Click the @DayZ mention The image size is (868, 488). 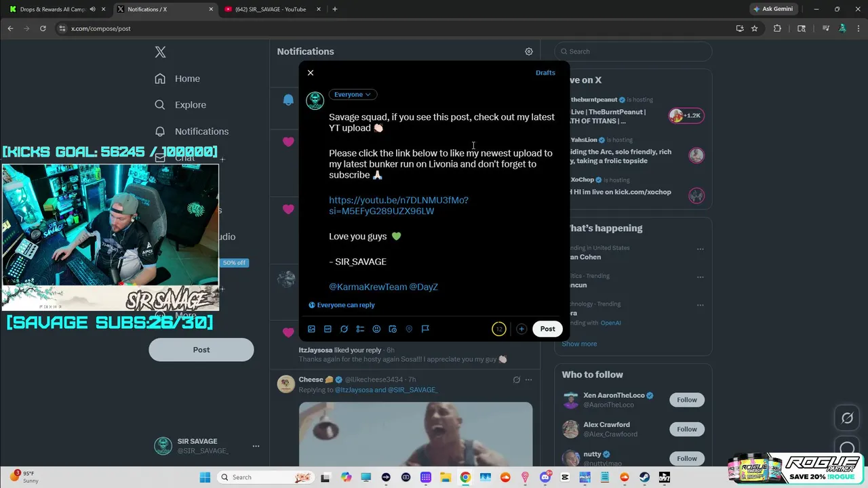coord(424,287)
